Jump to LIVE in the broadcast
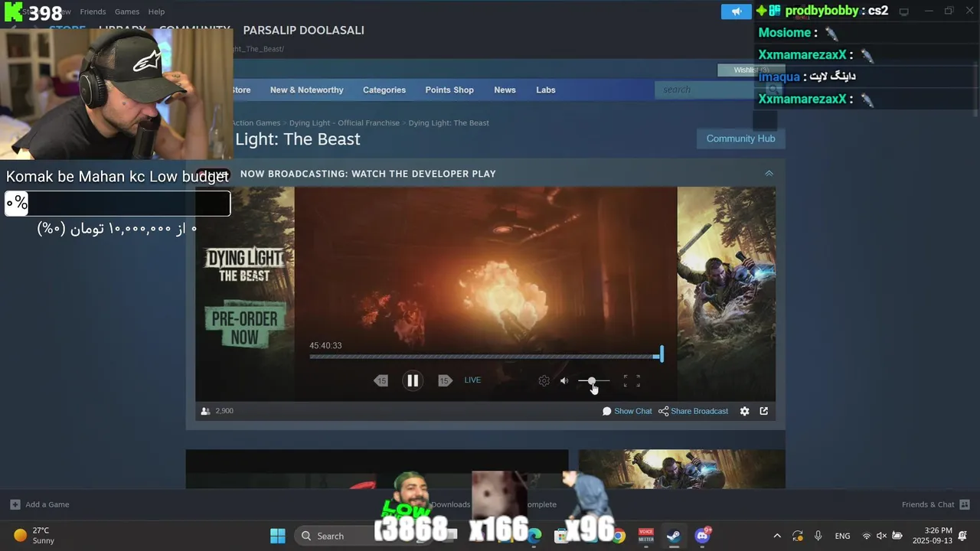 click(472, 380)
